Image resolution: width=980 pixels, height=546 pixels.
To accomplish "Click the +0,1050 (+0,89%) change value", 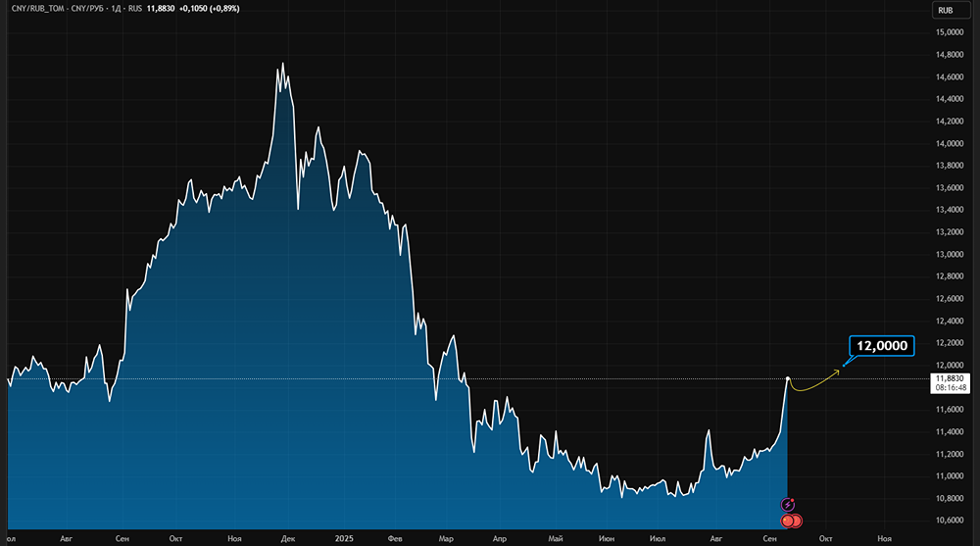I will pyautogui.click(x=209, y=9).
